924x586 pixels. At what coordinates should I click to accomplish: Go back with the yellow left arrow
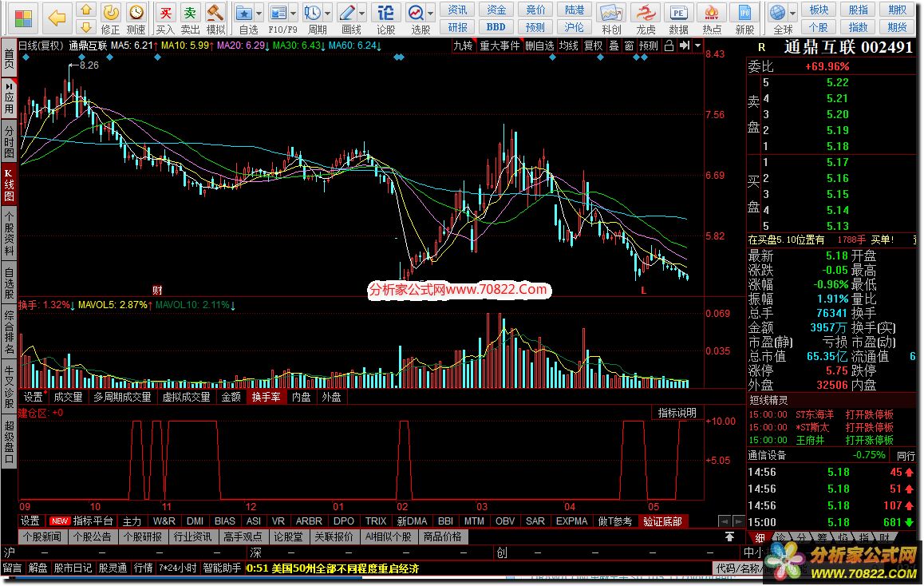pos(57,18)
